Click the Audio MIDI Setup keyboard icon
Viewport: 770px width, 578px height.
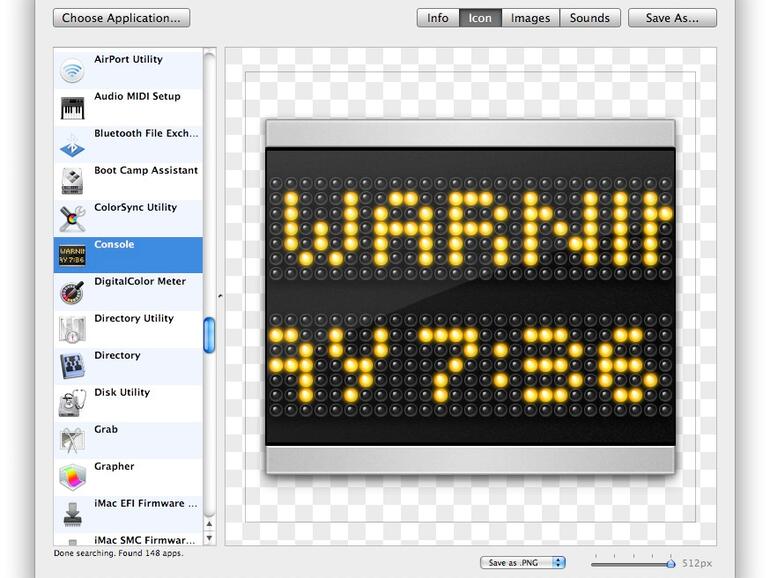tap(72, 108)
